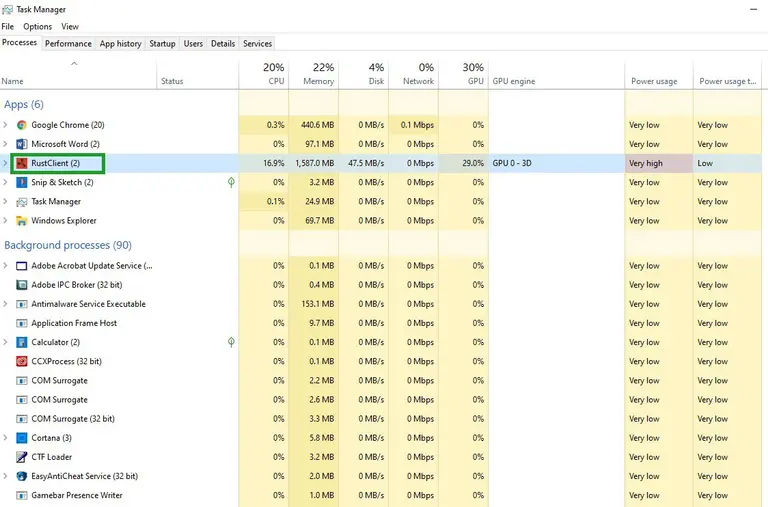The height and width of the screenshot is (507, 768).
Task: Open the View menu
Action: tap(70, 26)
